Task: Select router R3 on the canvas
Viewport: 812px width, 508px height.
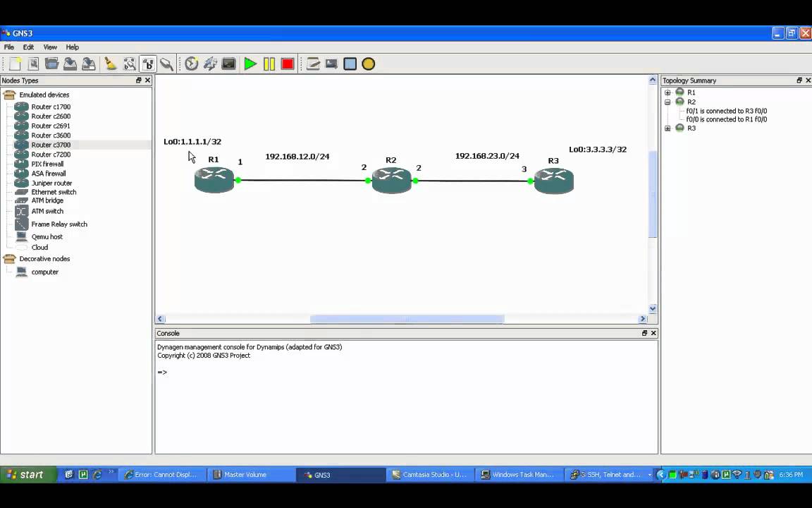Action: (553, 181)
